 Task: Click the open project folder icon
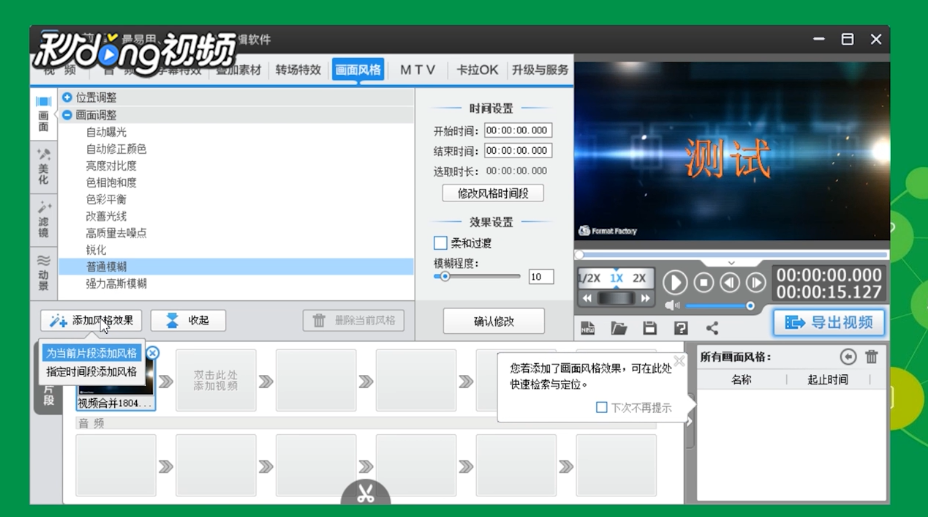pos(618,328)
